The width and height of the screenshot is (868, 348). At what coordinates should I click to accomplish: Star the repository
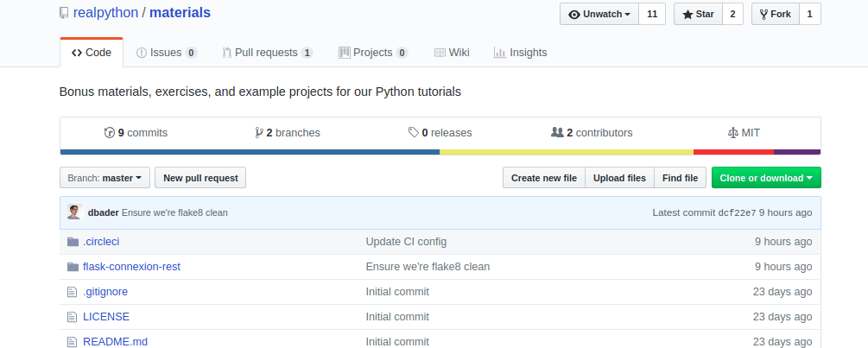(x=698, y=14)
